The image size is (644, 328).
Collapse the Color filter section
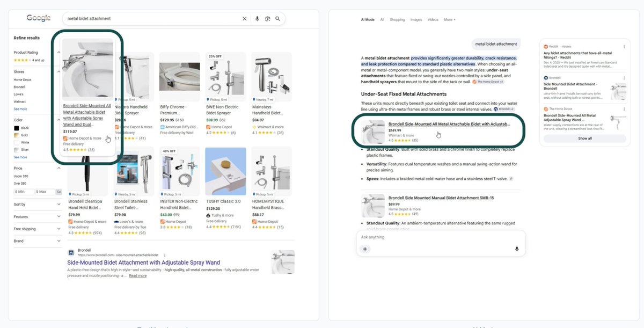click(x=59, y=120)
